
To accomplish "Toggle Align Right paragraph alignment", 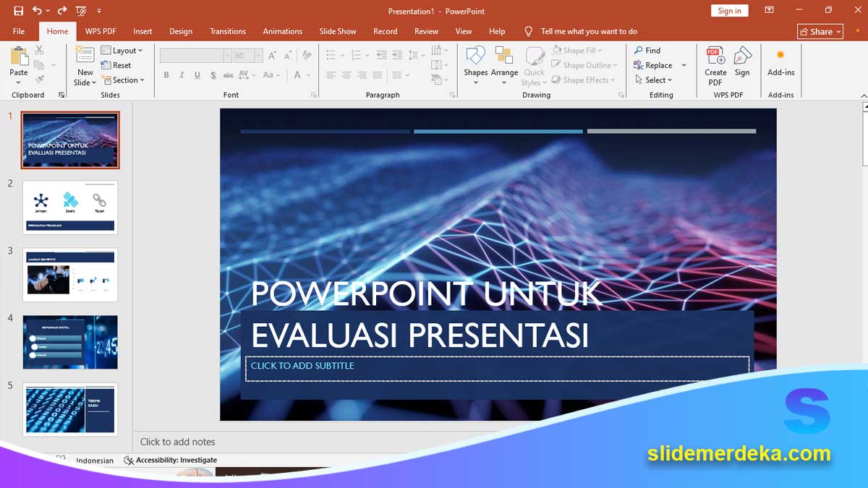I will tap(362, 75).
